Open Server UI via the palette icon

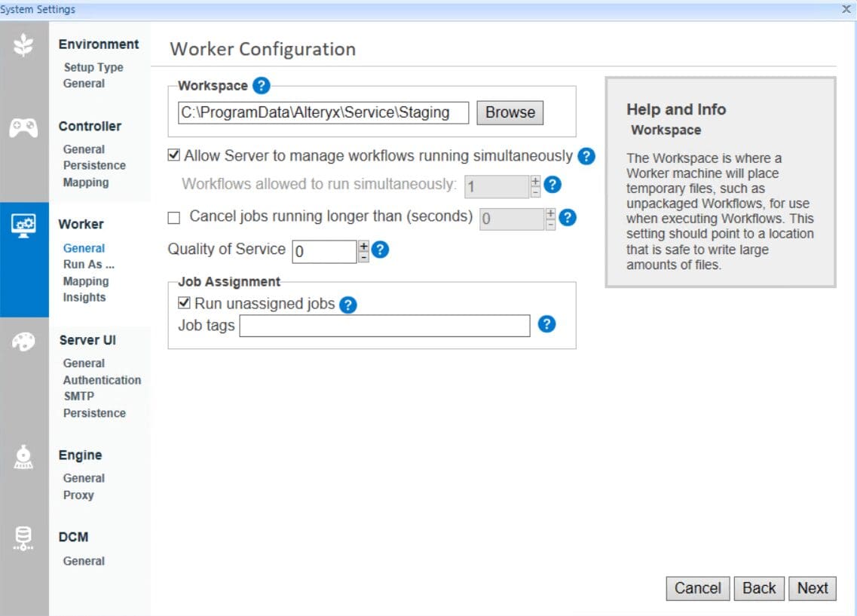tap(25, 342)
